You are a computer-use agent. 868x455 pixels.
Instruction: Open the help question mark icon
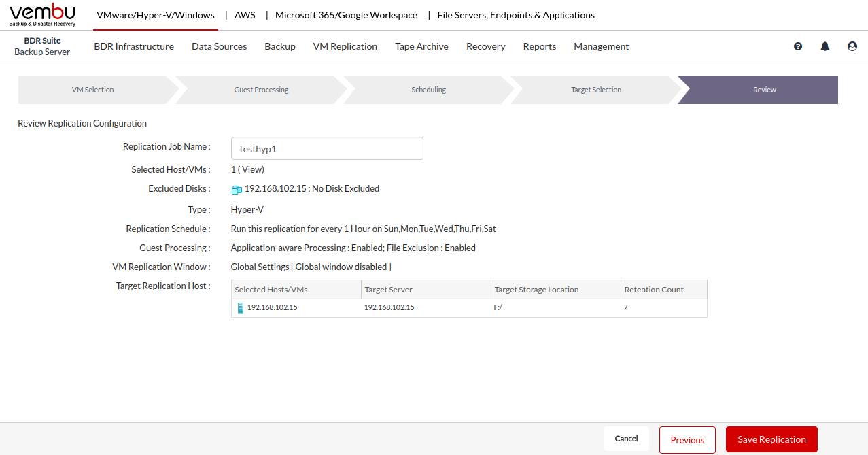(798, 46)
